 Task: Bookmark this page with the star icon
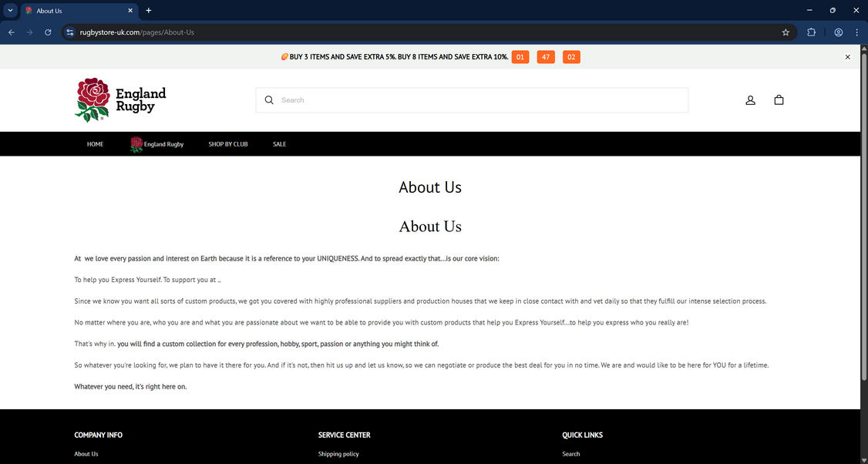pyautogui.click(x=786, y=32)
